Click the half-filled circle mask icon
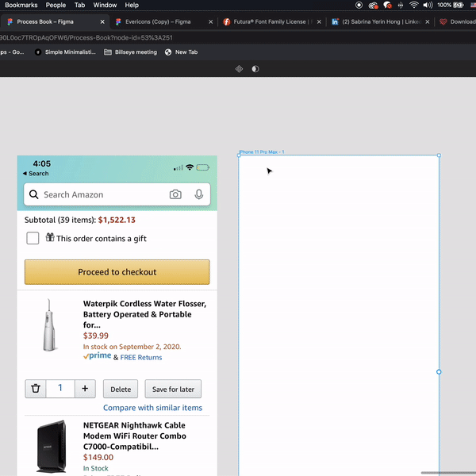 pos(255,69)
